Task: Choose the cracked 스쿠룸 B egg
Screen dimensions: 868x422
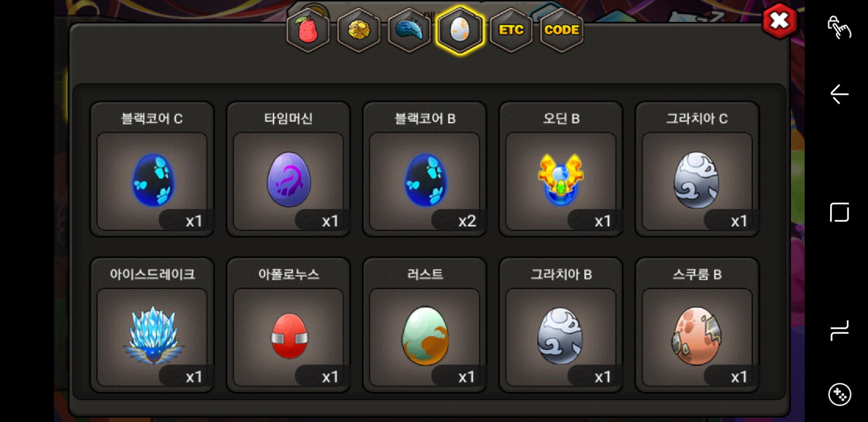Action: coord(698,325)
